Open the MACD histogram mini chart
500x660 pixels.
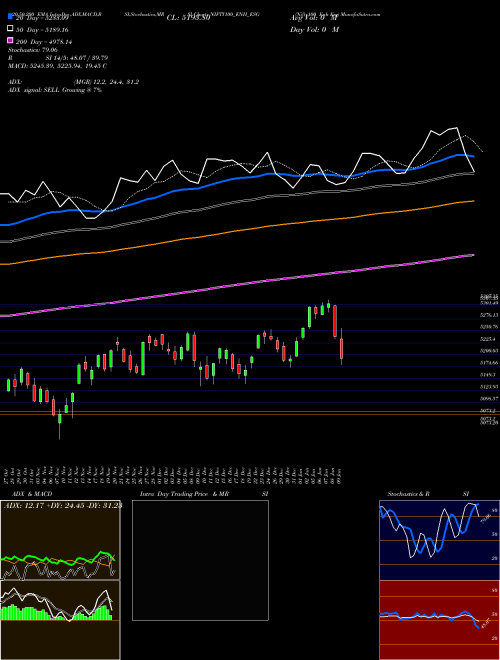60,620
